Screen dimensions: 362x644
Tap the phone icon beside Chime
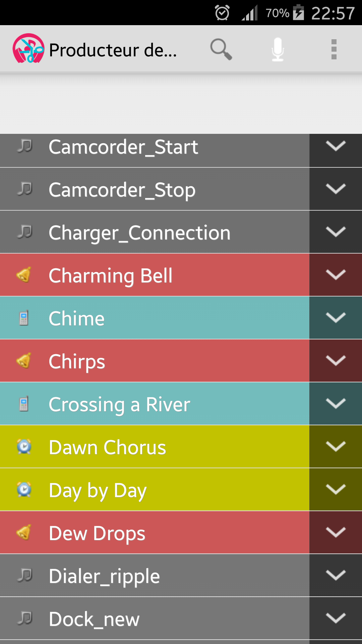(24, 318)
